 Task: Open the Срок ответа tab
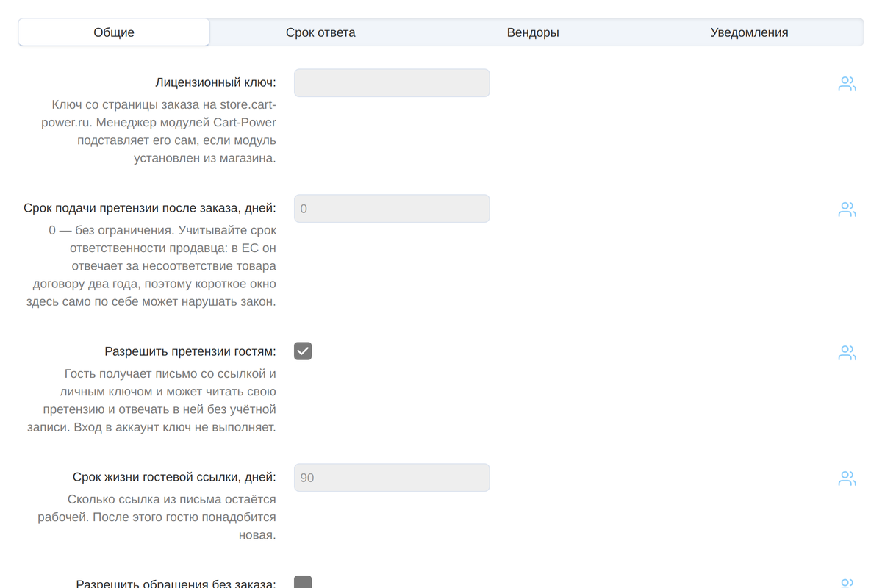[320, 32]
